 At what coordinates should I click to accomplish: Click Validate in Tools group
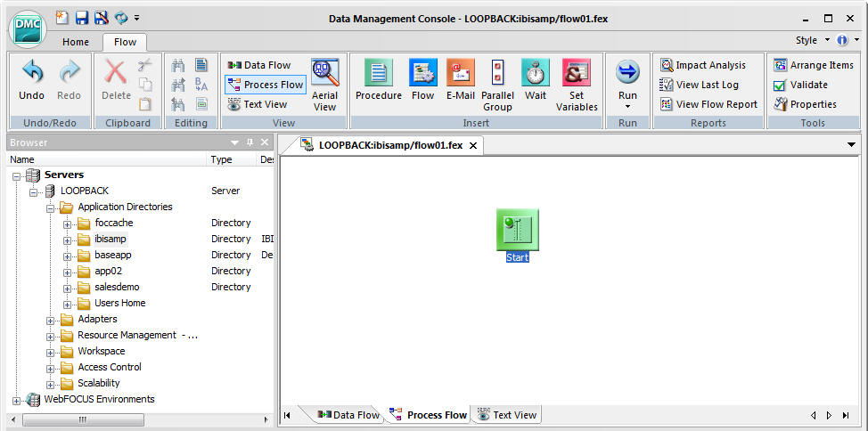[x=800, y=85]
